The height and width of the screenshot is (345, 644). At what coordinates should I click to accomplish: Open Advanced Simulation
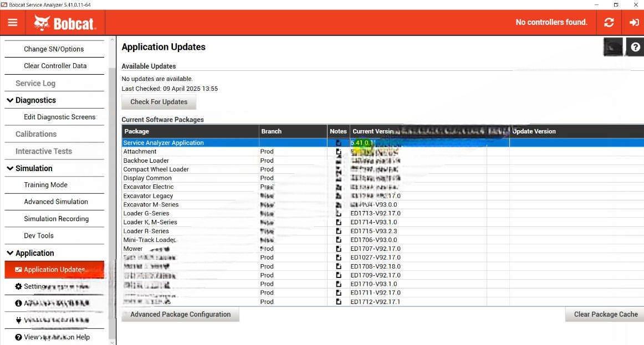[56, 202]
